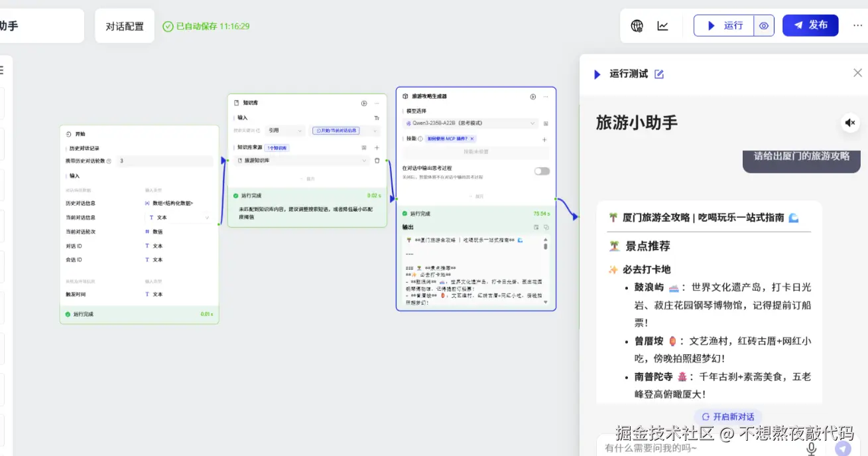This screenshot has width=868, height=456.
Task: Add a knowledge source with plus icon
Action: [x=377, y=147]
